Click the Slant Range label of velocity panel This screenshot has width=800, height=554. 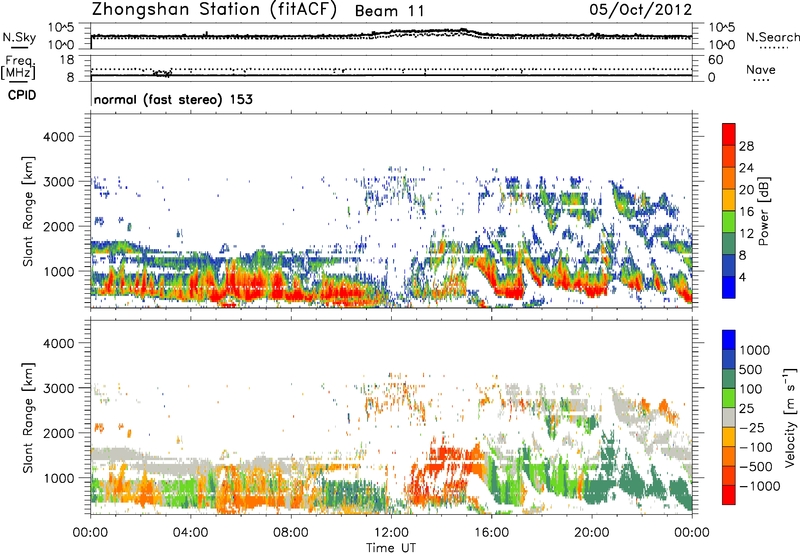(28, 418)
